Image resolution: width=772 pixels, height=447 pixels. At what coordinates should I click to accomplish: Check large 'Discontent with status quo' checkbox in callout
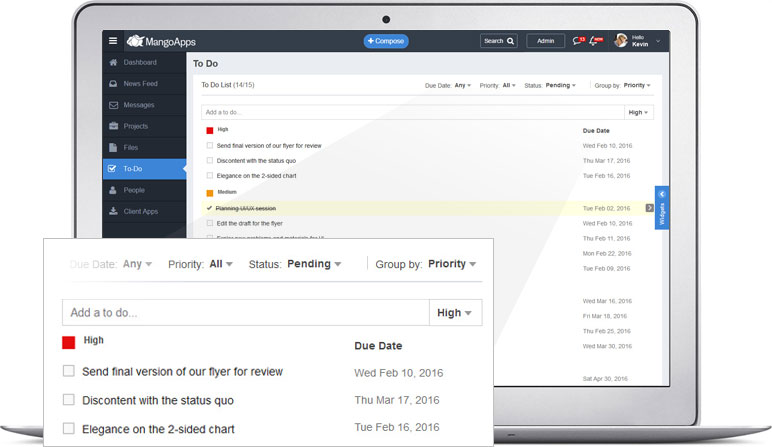[x=68, y=399]
